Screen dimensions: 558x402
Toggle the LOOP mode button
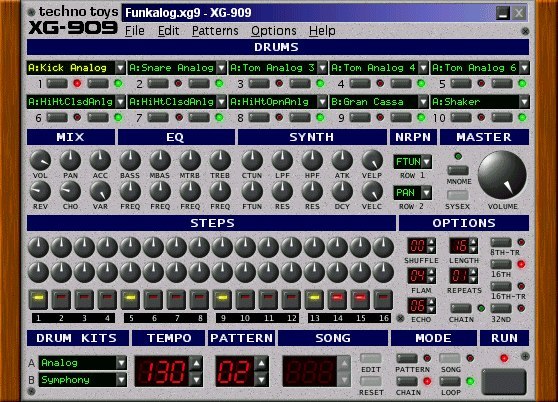pyautogui.click(x=450, y=381)
